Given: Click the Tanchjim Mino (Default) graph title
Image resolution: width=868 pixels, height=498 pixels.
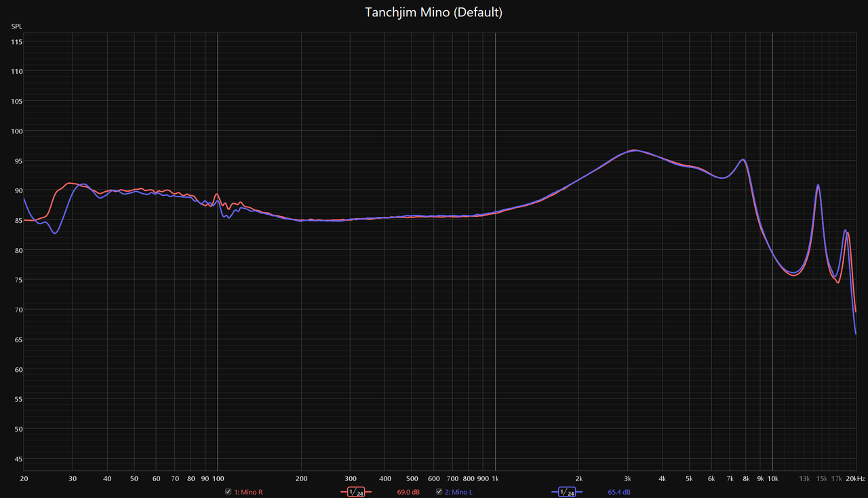Looking at the screenshot, I should [x=434, y=12].
